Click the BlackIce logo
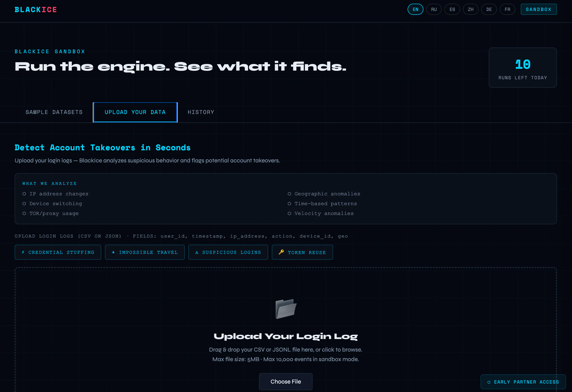The image size is (572, 392). coord(36,10)
